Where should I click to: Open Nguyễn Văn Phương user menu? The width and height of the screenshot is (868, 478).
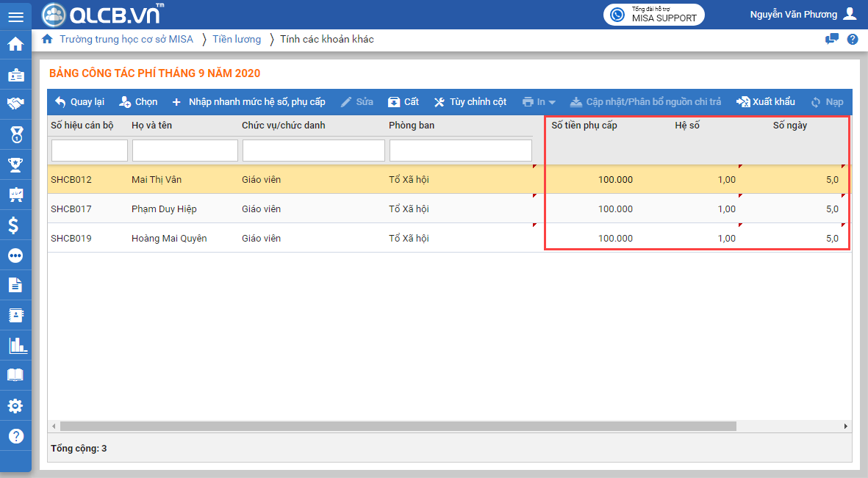[803, 15]
